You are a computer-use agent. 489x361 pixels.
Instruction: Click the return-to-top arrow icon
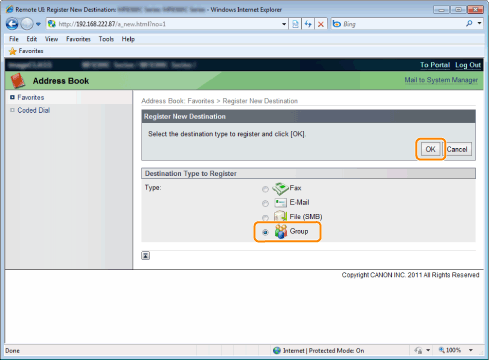tap(145, 256)
